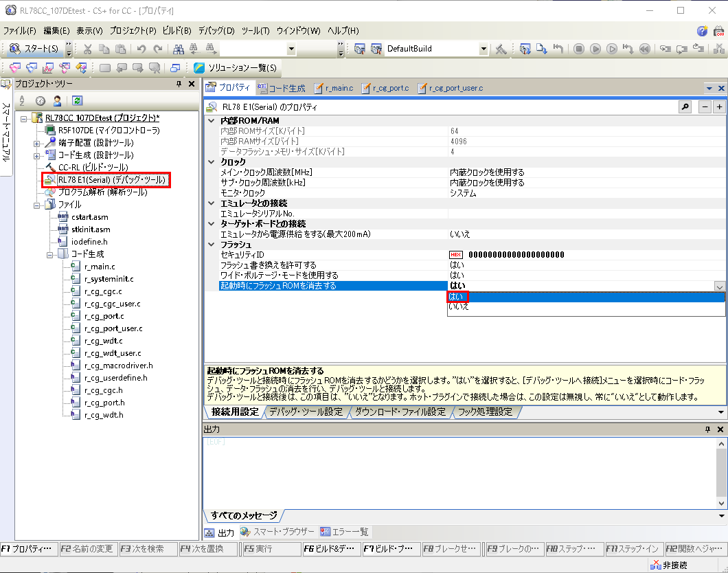Click the clock icon in project tree toolbar
Screen dimensions: 728x573
tap(41, 101)
